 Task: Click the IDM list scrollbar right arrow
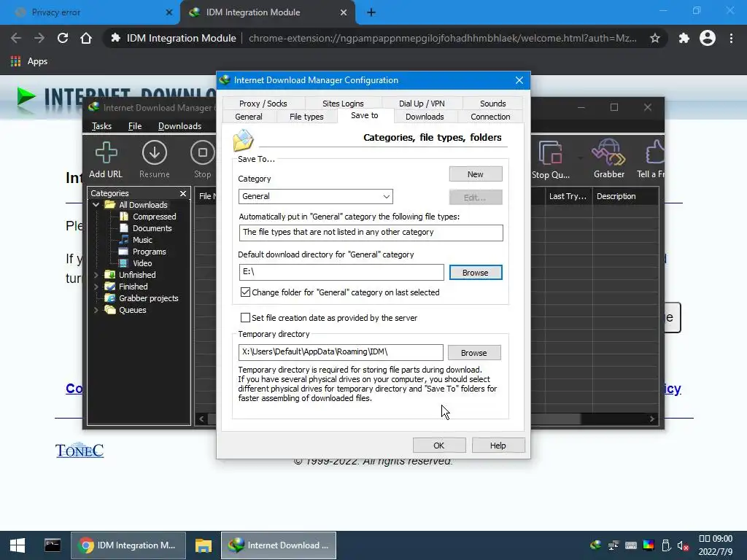point(651,419)
